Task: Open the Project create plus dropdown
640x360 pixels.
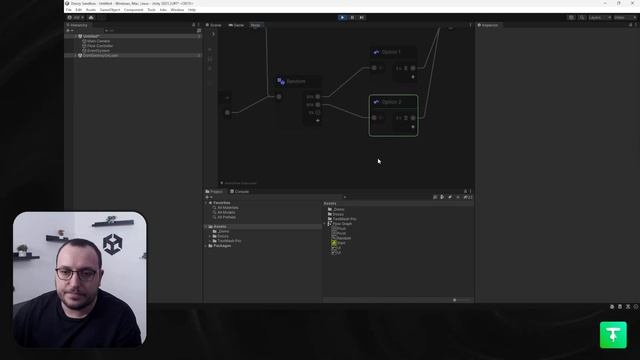Action: tap(209, 197)
